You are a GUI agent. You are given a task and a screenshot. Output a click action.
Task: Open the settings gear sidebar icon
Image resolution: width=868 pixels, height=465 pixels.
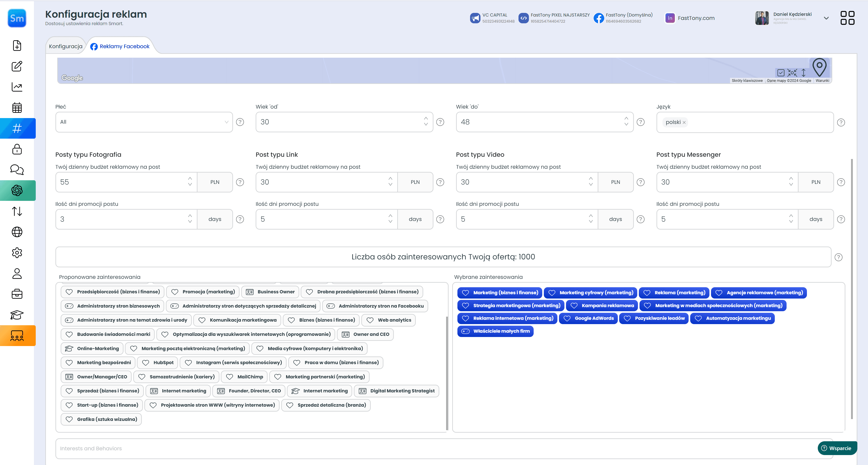[x=17, y=253]
